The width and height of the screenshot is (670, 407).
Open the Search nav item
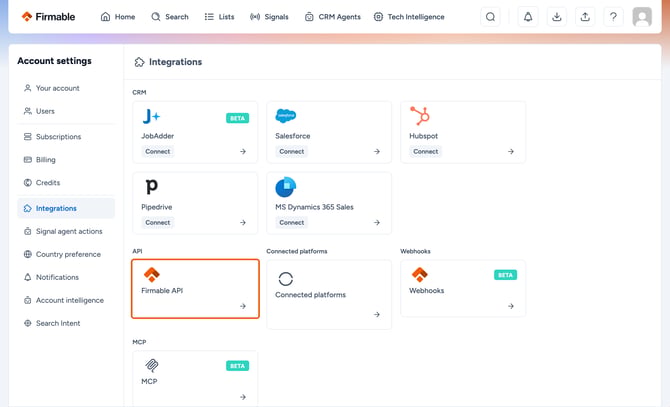point(170,17)
